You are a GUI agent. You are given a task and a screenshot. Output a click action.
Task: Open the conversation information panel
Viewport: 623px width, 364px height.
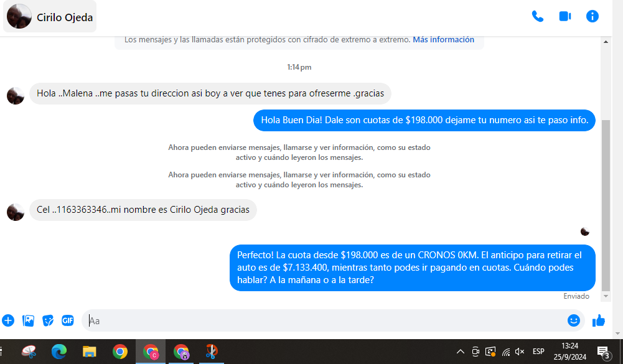pos(592,16)
